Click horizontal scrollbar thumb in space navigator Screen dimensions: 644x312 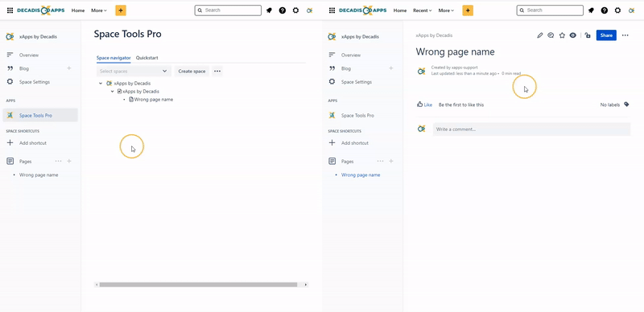click(198, 285)
